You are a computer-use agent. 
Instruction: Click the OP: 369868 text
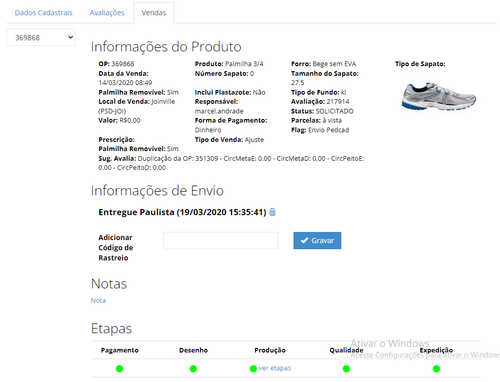click(116, 64)
